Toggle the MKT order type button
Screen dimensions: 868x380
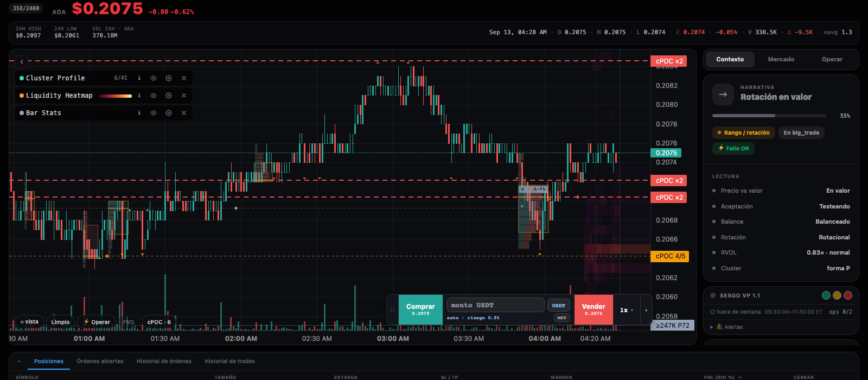click(561, 318)
